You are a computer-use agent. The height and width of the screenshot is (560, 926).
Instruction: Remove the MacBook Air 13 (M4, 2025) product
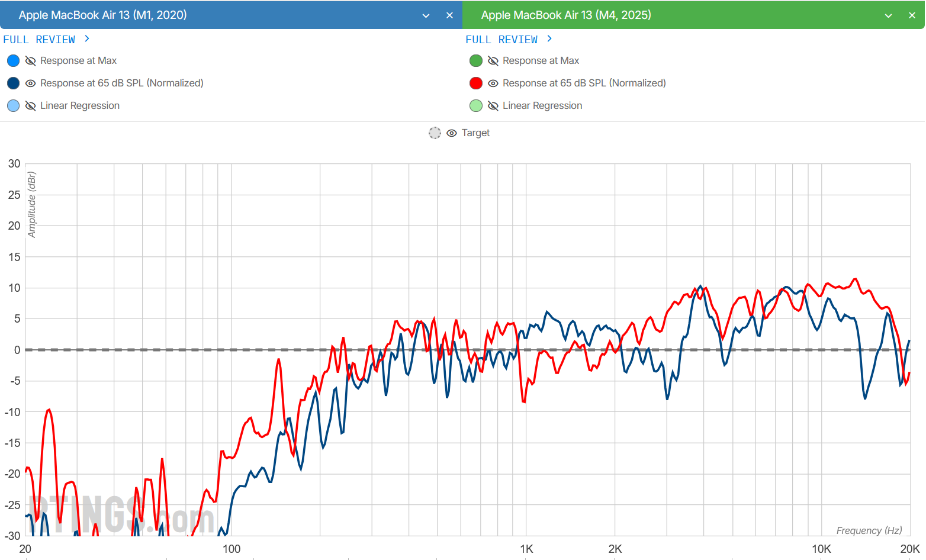pyautogui.click(x=912, y=15)
